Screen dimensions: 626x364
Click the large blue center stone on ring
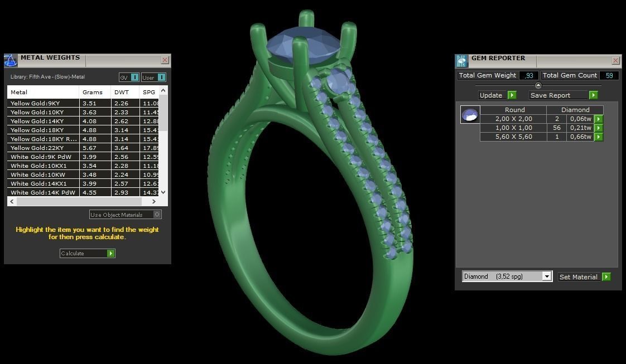[x=304, y=47]
